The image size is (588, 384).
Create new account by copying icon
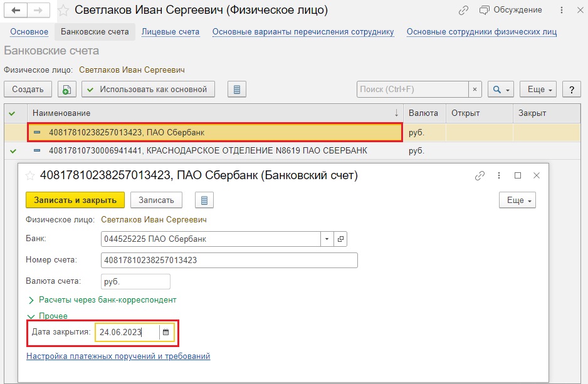coord(66,89)
